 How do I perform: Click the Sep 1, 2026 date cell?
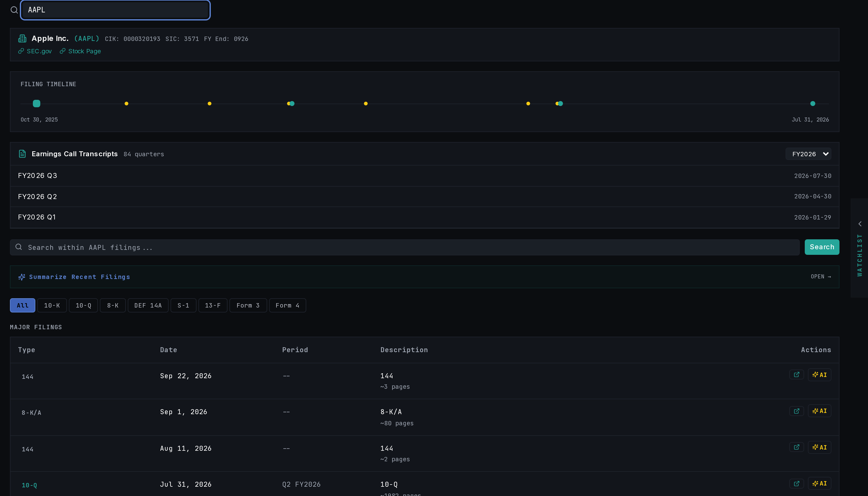coord(184,412)
